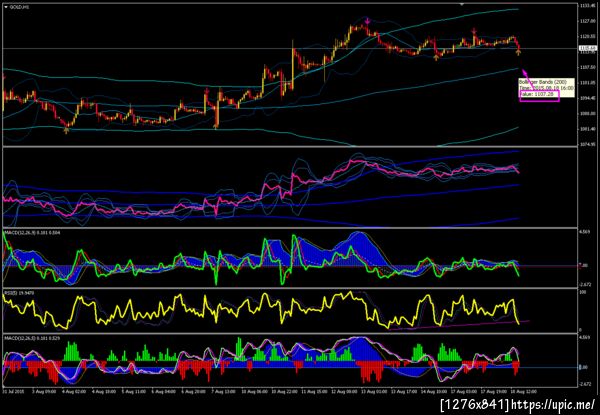Screen dimensions: 600x415
Task: Select the horizontal line across the price chart
Action: [x=291, y=48]
